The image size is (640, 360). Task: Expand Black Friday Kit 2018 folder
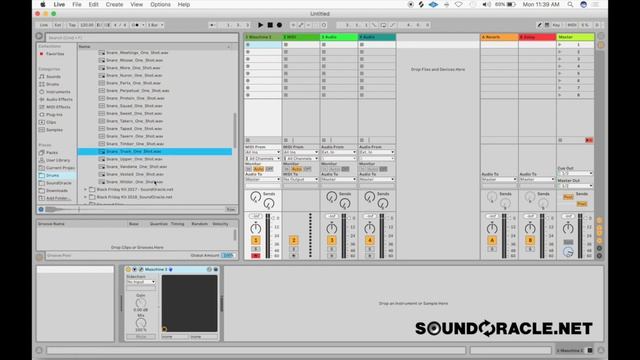(85, 197)
